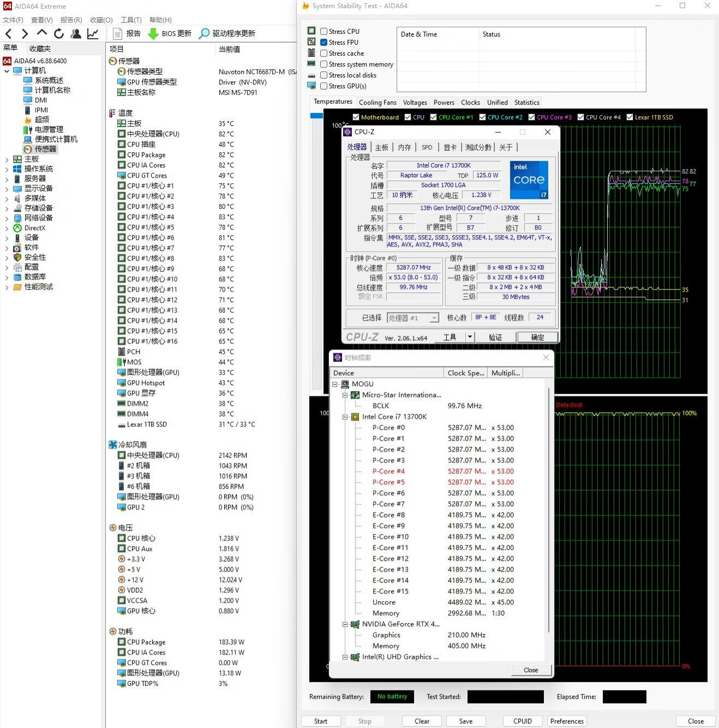Screen dimensions: 719x728
Task: Collapse the 计算机 tree node
Action: [x=7, y=71]
